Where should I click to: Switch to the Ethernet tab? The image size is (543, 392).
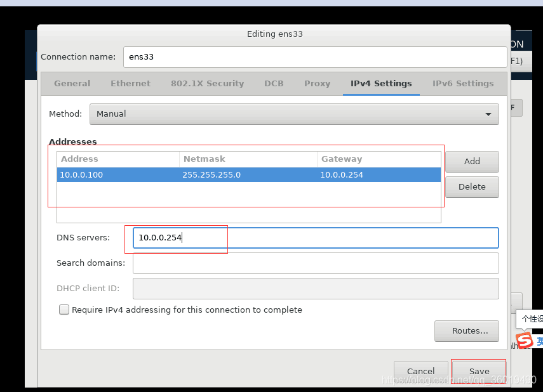pyautogui.click(x=131, y=84)
